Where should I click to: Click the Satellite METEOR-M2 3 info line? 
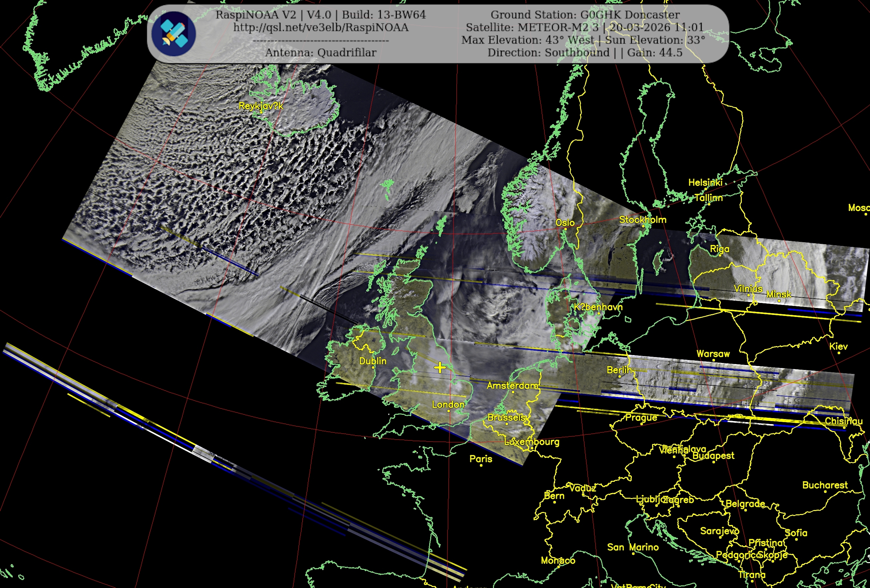coord(584,27)
